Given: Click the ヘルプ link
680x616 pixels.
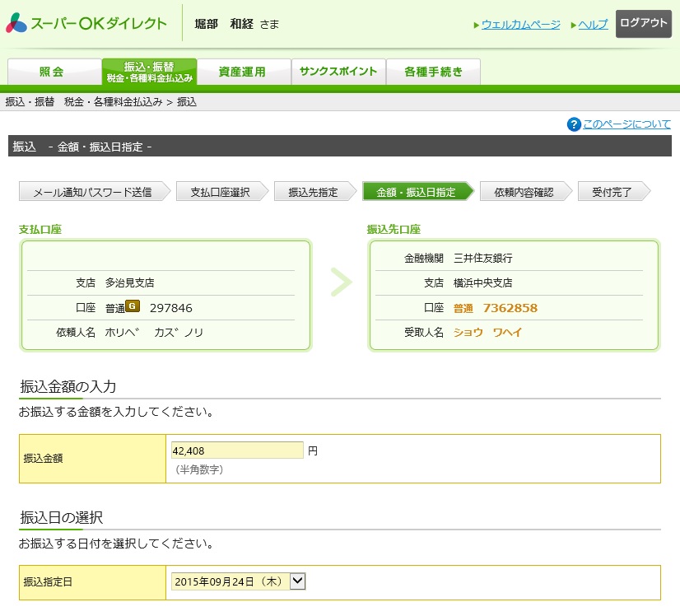Looking at the screenshot, I should coord(593,25).
